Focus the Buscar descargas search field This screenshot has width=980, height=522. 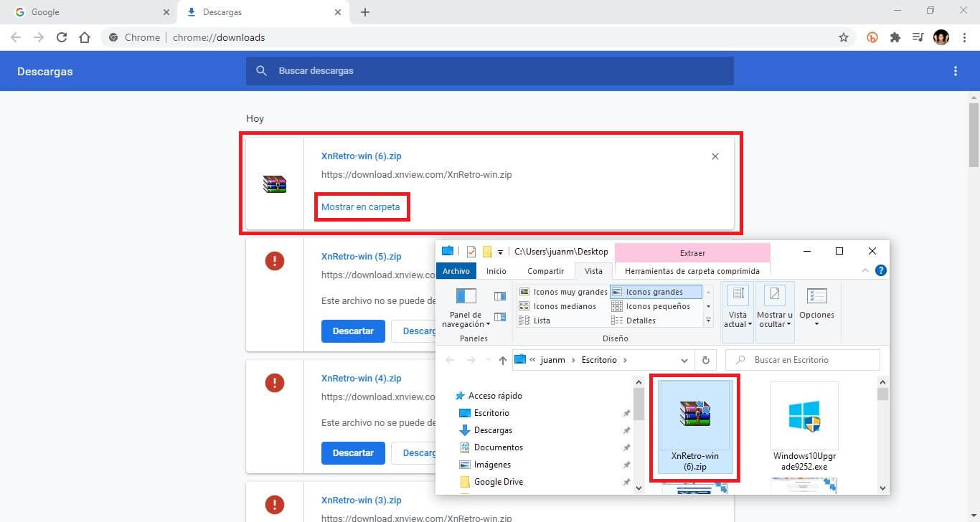coord(490,71)
